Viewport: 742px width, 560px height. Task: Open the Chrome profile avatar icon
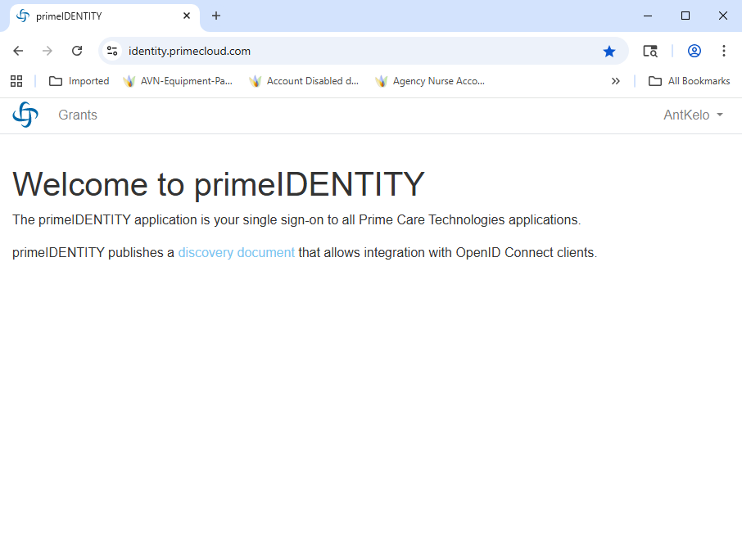(694, 51)
